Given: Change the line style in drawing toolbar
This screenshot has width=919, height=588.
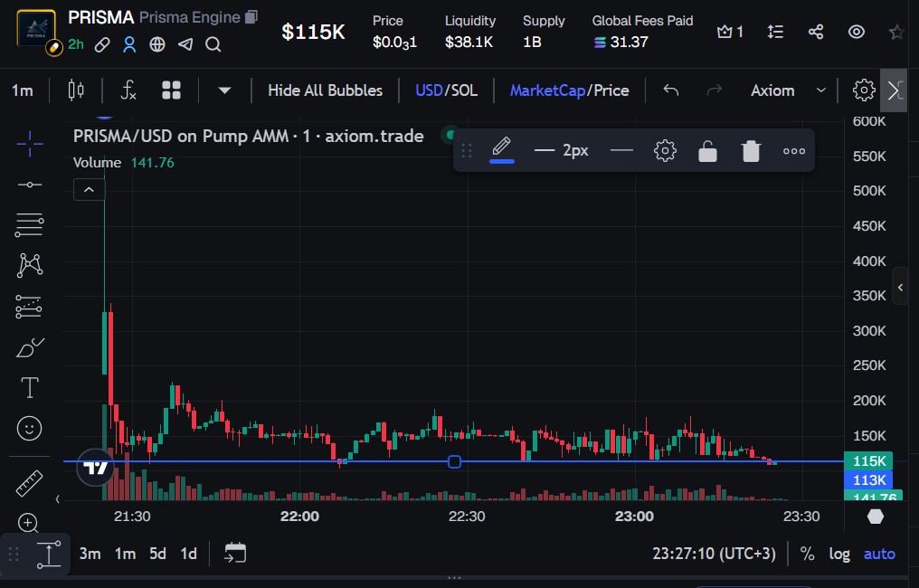Looking at the screenshot, I should (x=621, y=151).
